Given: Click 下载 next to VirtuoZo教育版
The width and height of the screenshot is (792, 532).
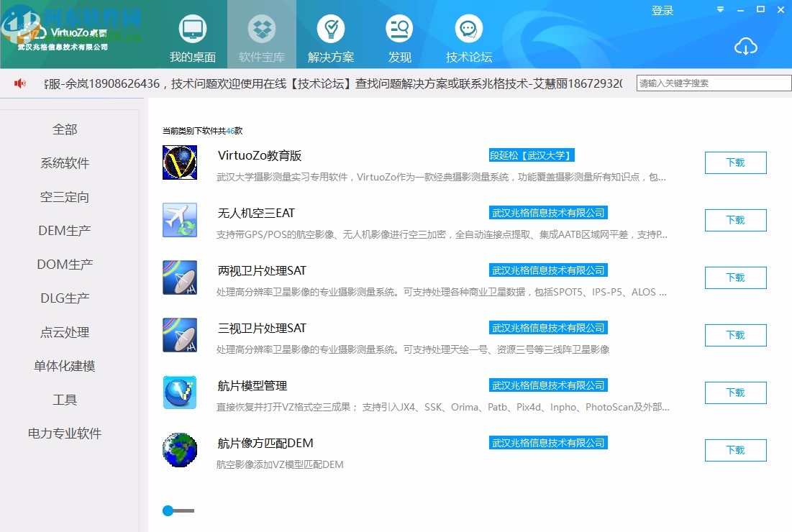Looking at the screenshot, I should (735, 162).
